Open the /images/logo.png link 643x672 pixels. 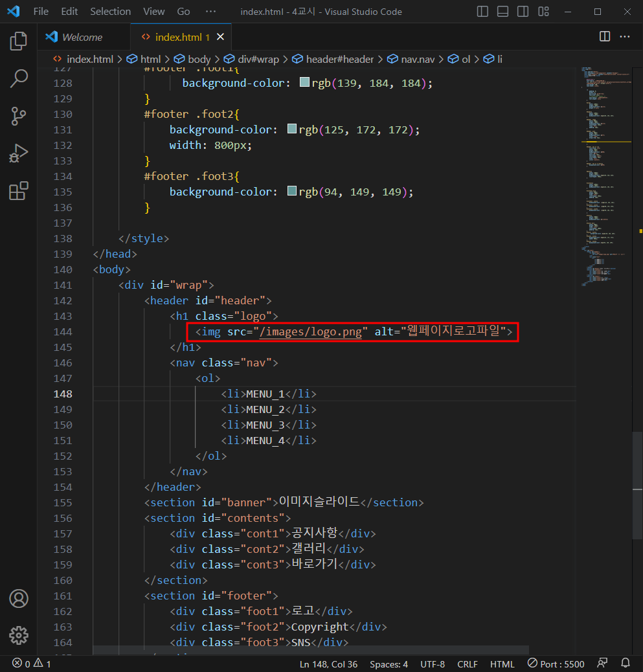click(311, 332)
